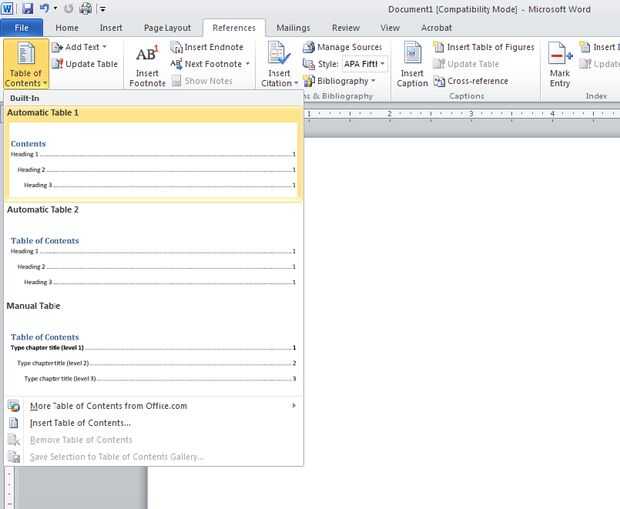This screenshot has height=509, width=620.
Task: Open the Table of Contents gallery button
Action: [26, 64]
